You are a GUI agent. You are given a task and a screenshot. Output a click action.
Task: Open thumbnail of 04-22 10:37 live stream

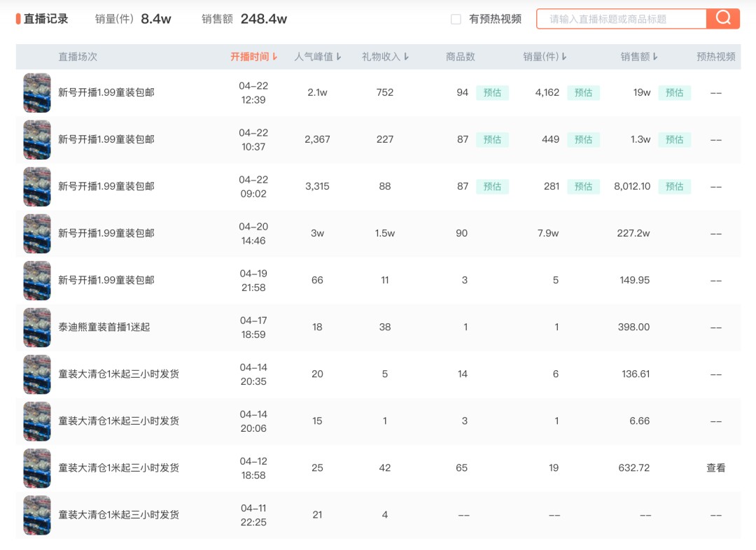click(x=37, y=139)
